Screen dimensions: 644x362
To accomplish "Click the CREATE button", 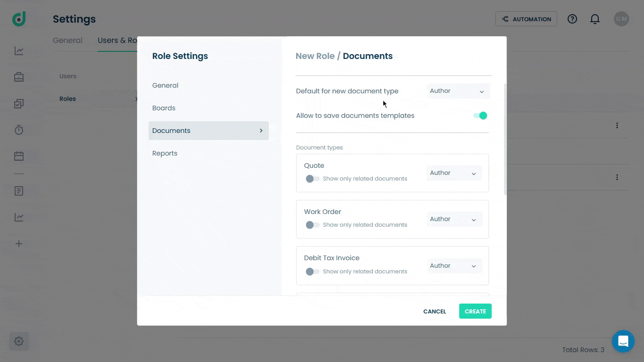I will [475, 312].
